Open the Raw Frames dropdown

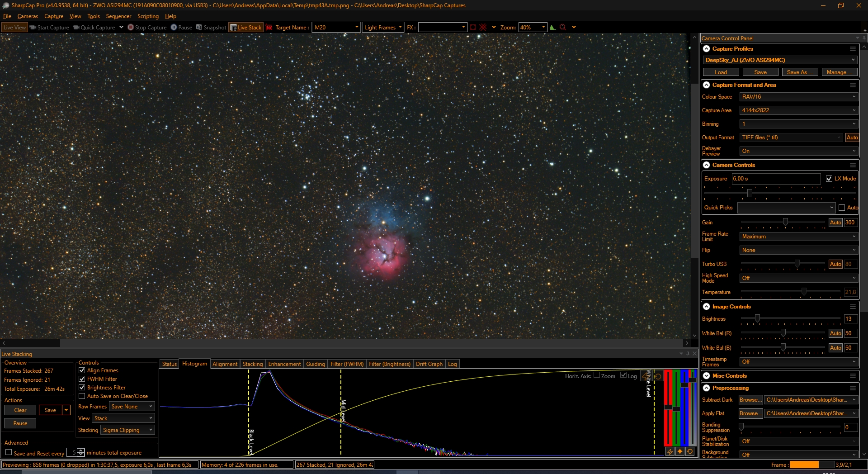[132, 407]
